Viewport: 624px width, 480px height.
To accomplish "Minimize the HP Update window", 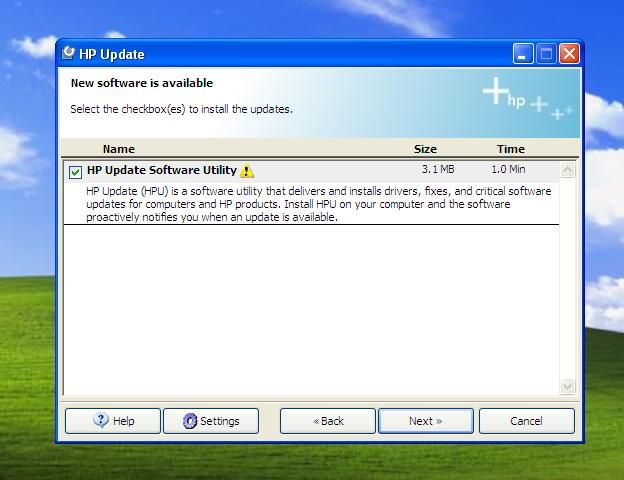I will pos(523,53).
